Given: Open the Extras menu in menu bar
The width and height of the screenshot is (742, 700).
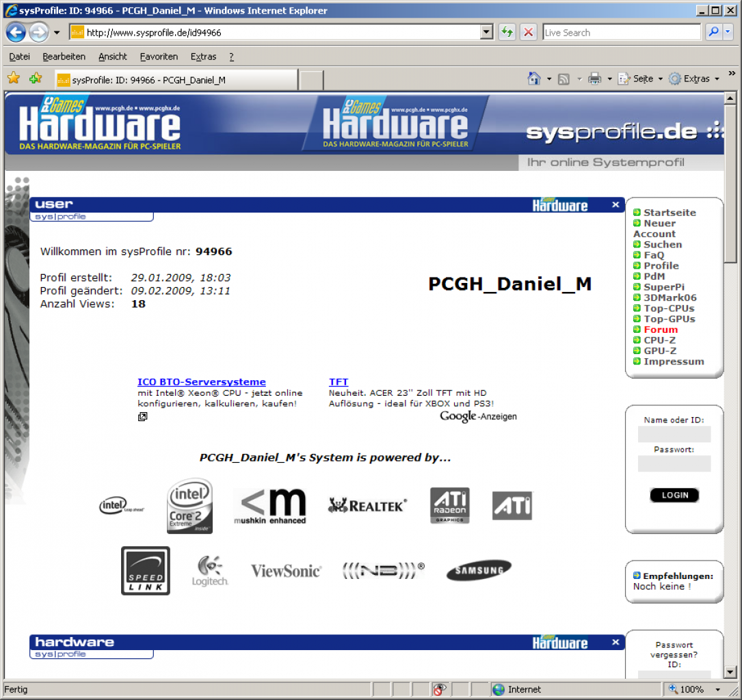Looking at the screenshot, I should pyautogui.click(x=204, y=56).
